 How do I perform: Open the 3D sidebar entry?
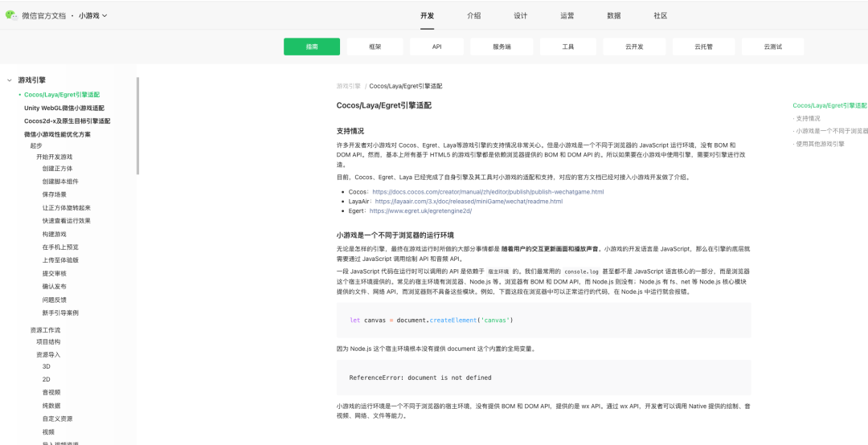click(x=47, y=366)
